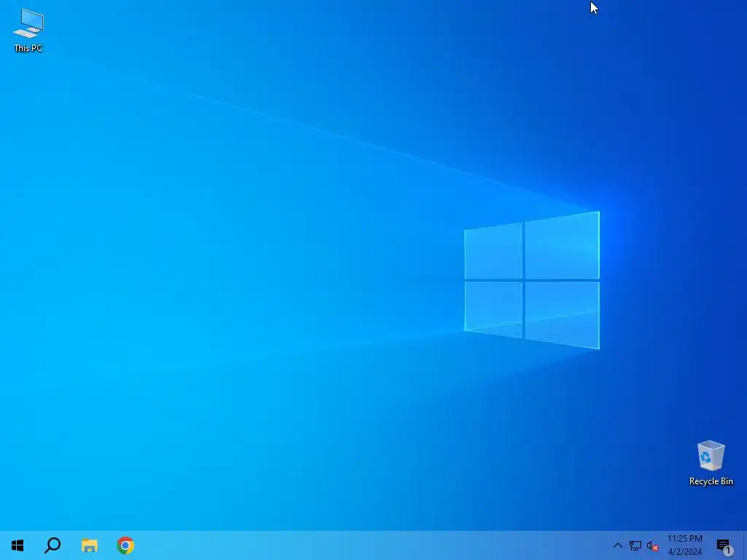Image resolution: width=747 pixels, height=560 pixels.
Task: Select the This PC desktop icon
Action: coord(28,31)
